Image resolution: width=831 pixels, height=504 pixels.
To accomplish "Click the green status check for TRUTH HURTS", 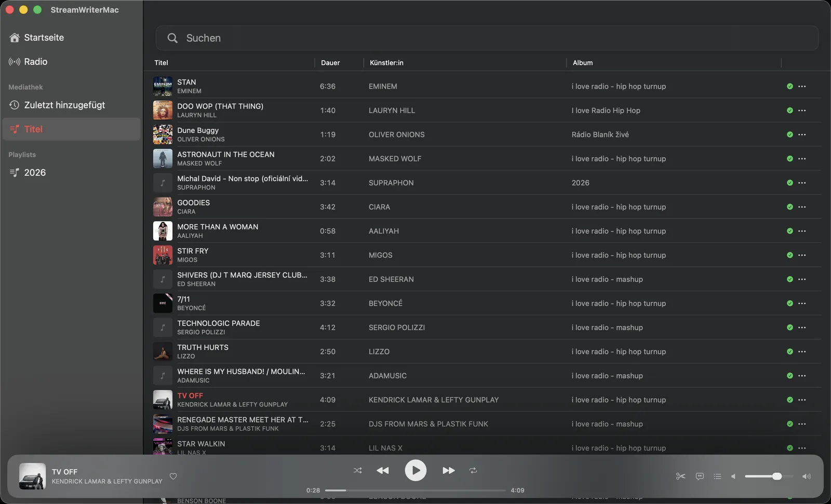I will [x=789, y=351].
